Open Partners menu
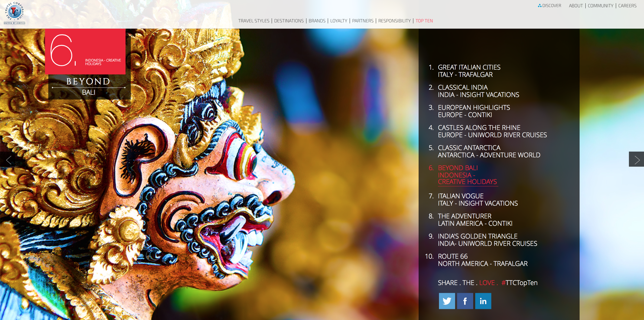644x320 pixels. [x=363, y=21]
